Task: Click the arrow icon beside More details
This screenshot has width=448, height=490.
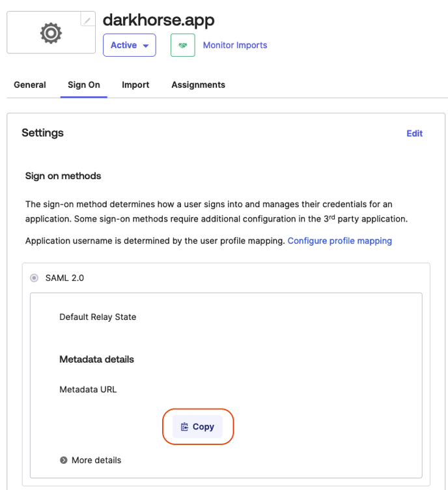Action: [64, 460]
